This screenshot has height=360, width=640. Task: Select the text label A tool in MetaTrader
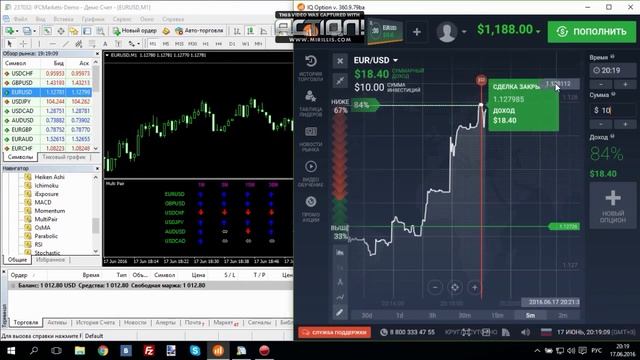coord(105,43)
